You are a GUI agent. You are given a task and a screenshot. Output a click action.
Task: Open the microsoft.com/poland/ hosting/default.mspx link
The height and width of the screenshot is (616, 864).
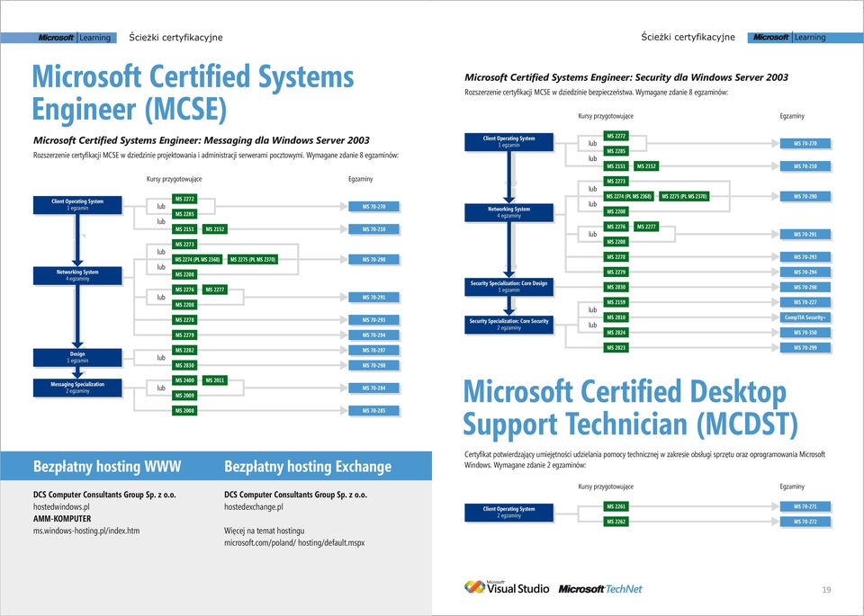(294, 543)
